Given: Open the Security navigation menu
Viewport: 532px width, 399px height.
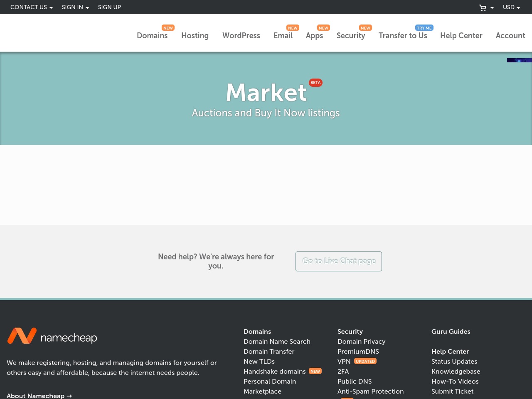Looking at the screenshot, I should [x=351, y=36].
